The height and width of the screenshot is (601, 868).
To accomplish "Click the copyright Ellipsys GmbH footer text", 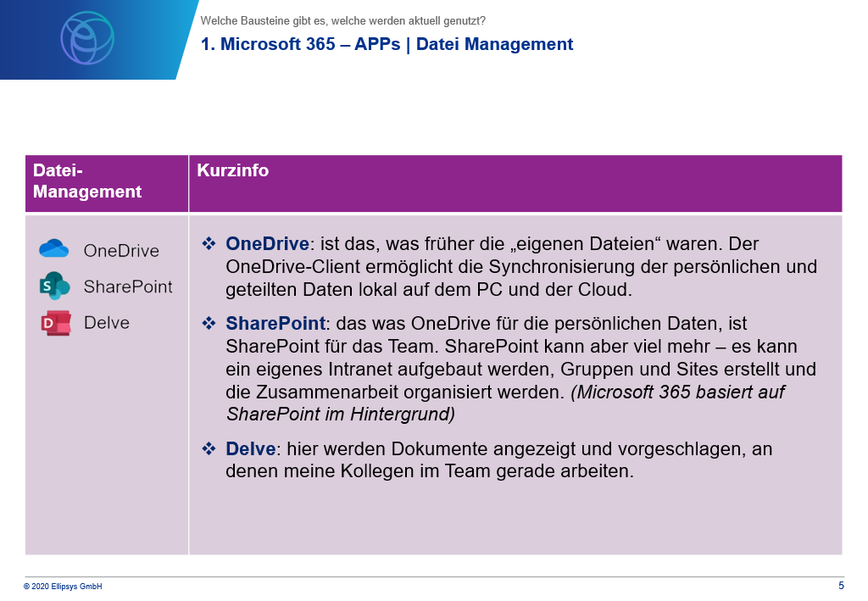I will (63, 587).
